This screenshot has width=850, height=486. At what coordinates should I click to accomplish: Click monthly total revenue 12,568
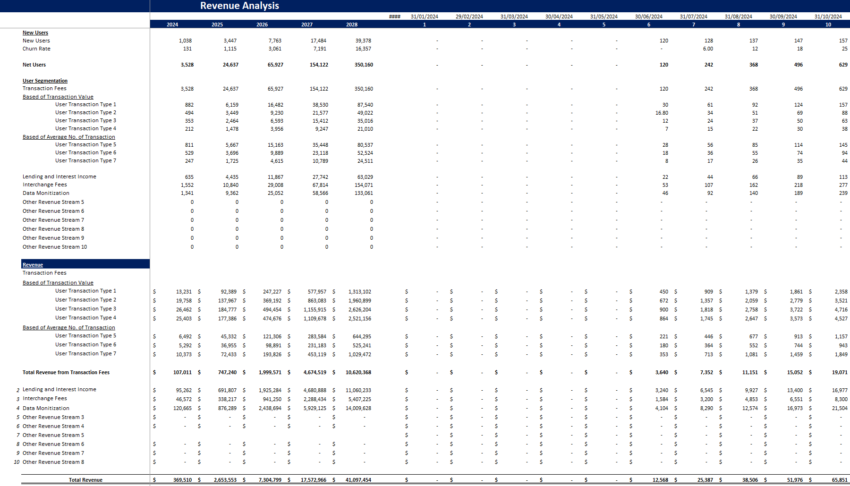(660, 480)
